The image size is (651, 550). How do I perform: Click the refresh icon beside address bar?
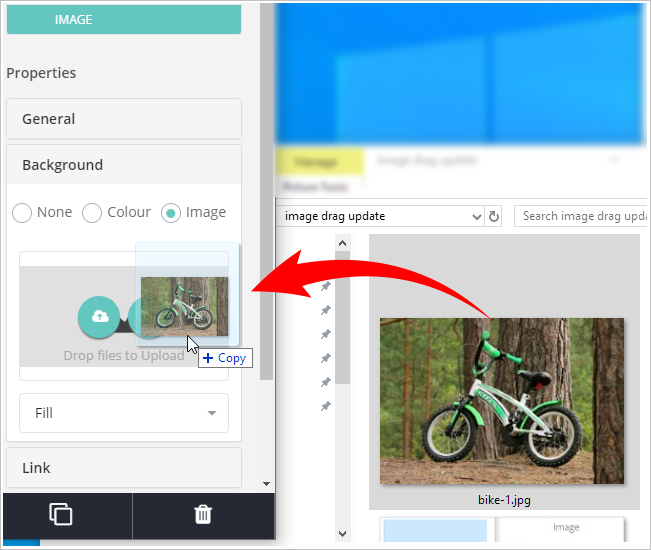493,216
